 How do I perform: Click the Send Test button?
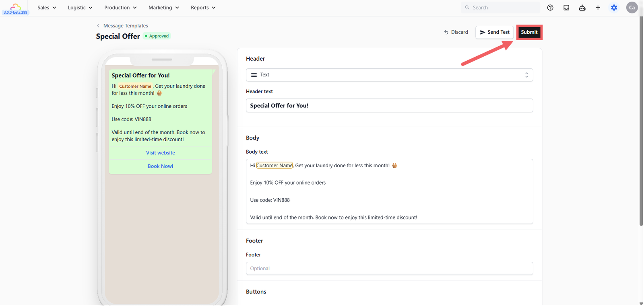(x=495, y=32)
